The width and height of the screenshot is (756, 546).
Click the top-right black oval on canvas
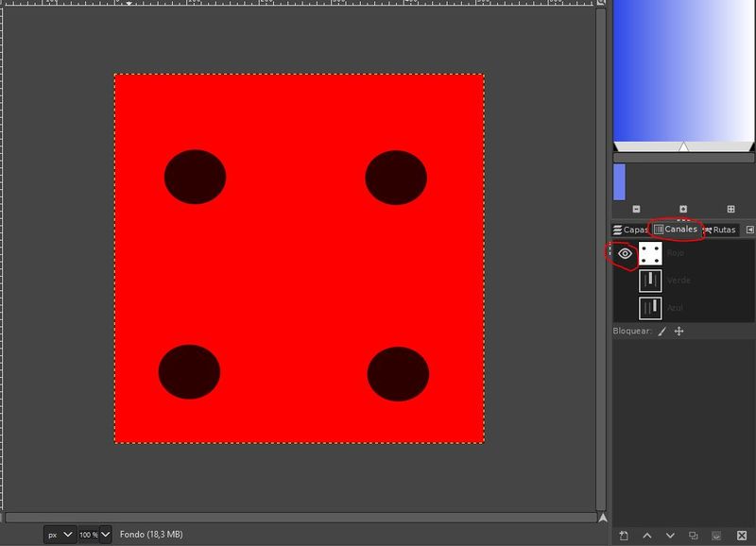pyautogui.click(x=396, y=178)
